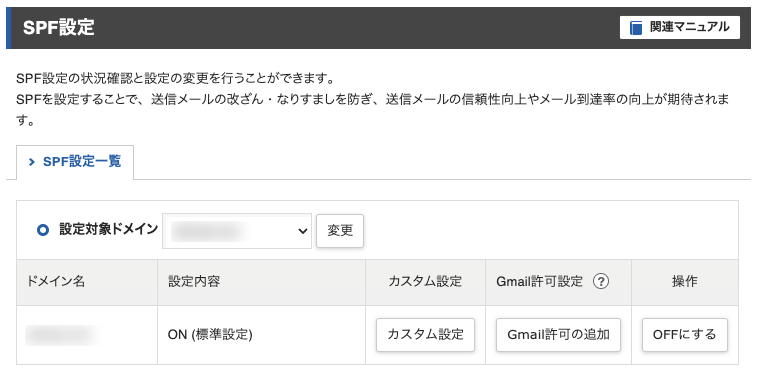Turn SPF off with OFFにする
Viewport: 757px width, 376px height.
pyautogui.click(x=685, y=334)
